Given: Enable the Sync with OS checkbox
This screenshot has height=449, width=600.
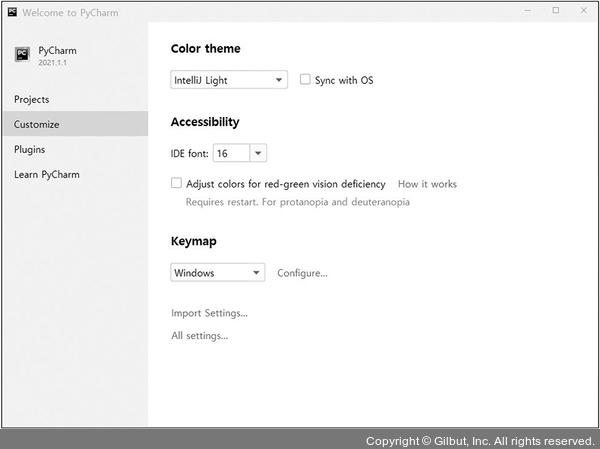Looking at the screenshot, I should click(x=305, y=80).
